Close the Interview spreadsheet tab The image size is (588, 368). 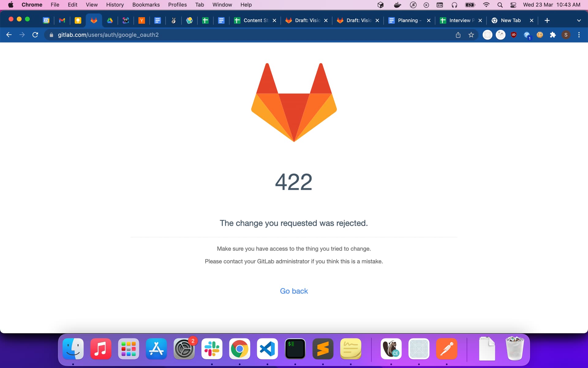[480, 20]
